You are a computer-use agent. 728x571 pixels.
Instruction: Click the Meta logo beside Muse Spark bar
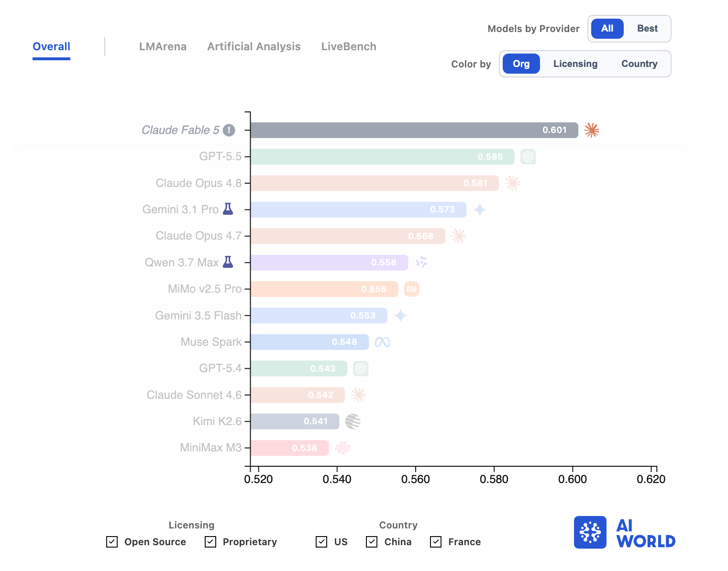click(382, 342)
